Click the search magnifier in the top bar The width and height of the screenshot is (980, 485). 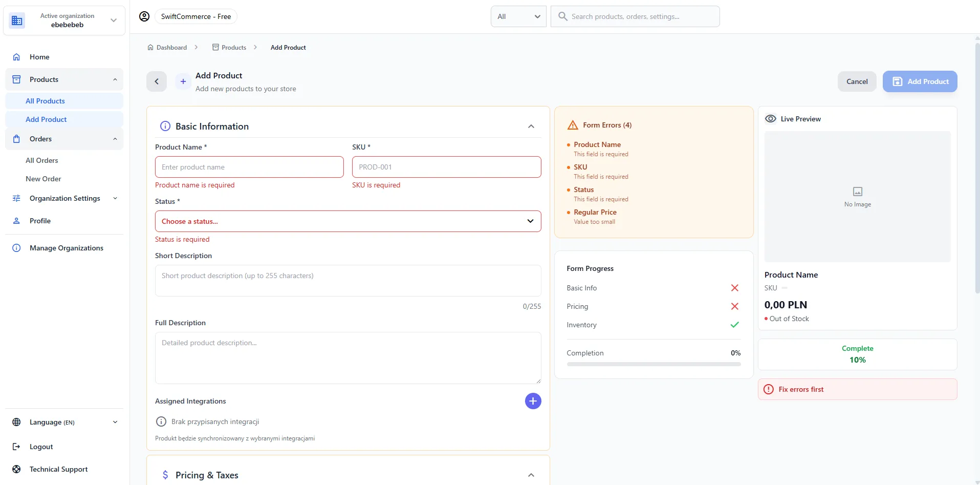pos(563,16)
